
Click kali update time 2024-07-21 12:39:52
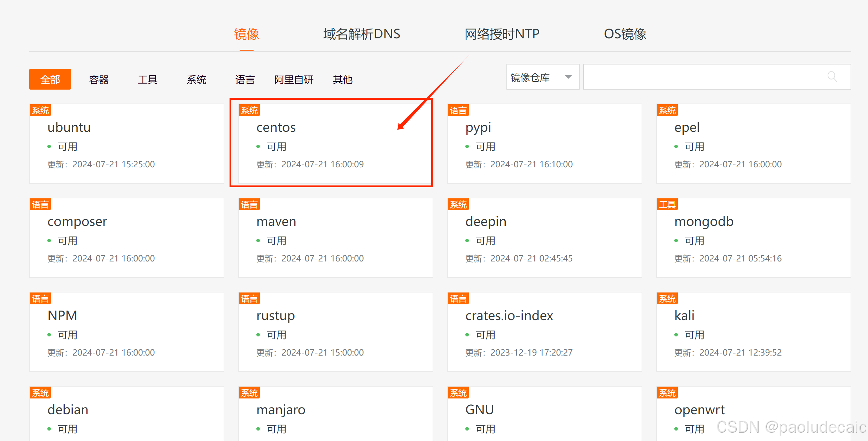[x=741, y=352]
